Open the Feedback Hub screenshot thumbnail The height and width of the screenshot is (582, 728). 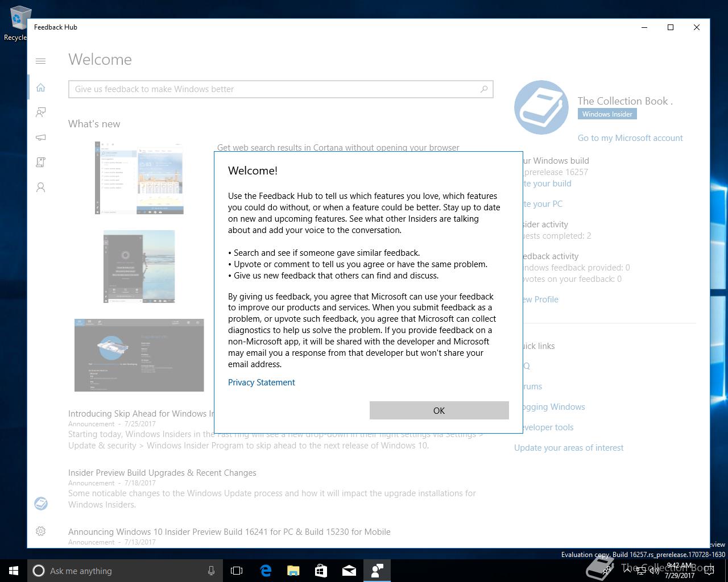tap(139, 355)
